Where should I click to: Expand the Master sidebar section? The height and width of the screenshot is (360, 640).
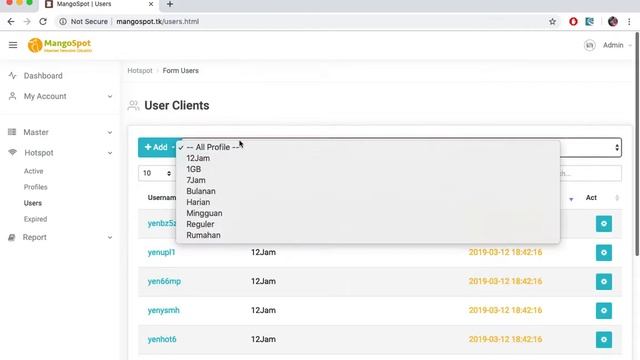[110, 132]
